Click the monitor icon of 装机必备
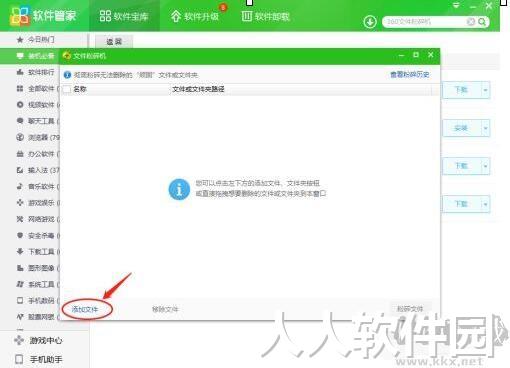510x368 pixels. coord(20,56)
